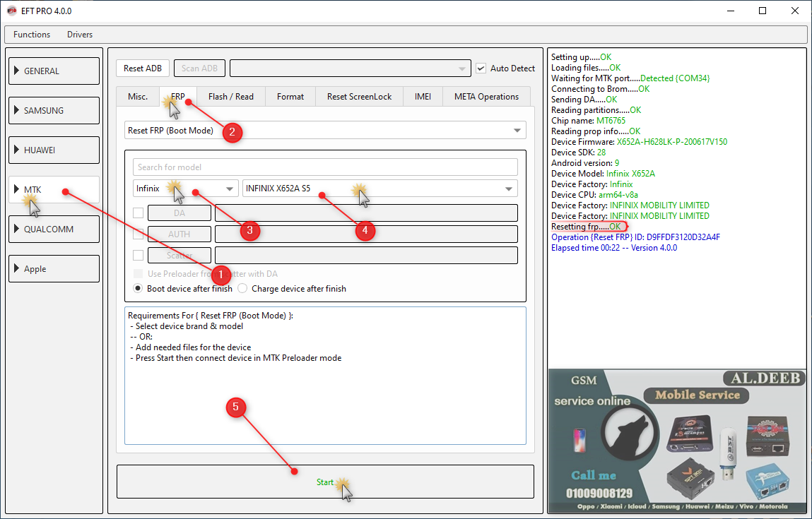812x519 pixels.
Task: Open the INFINIX X652A S5 model dropdown
Action: [x=380, y=189]
